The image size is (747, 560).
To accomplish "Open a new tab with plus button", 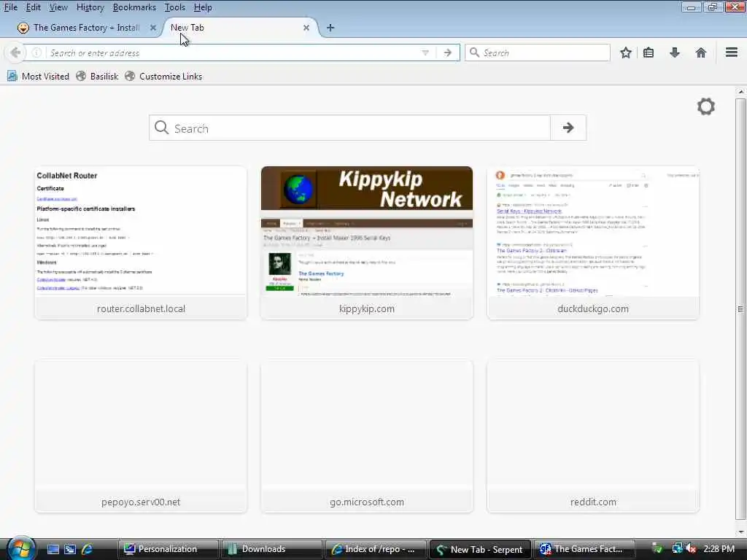I will coord(330,28).
